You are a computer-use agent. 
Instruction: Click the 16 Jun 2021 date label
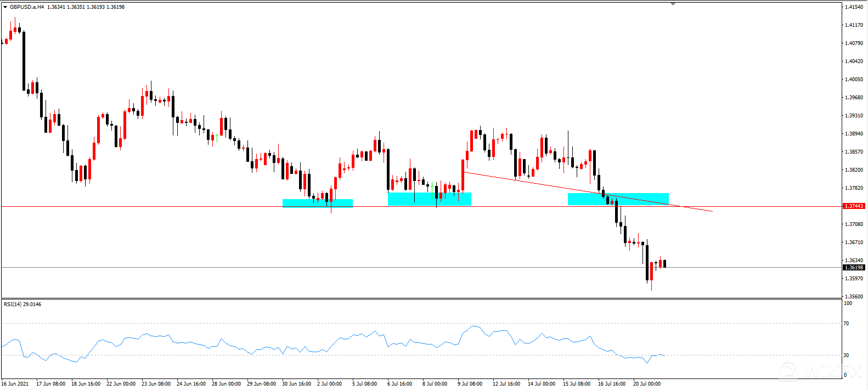(x=15, y=384)
